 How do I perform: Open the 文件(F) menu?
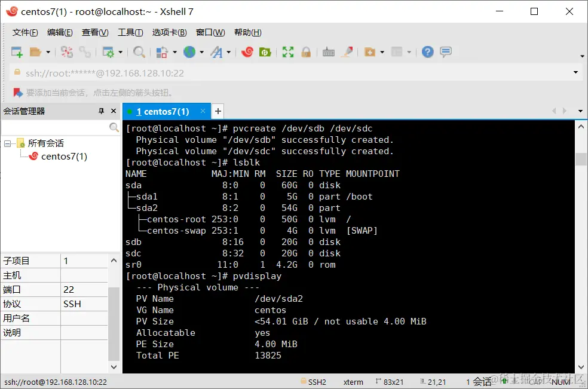tap(25, 33)
